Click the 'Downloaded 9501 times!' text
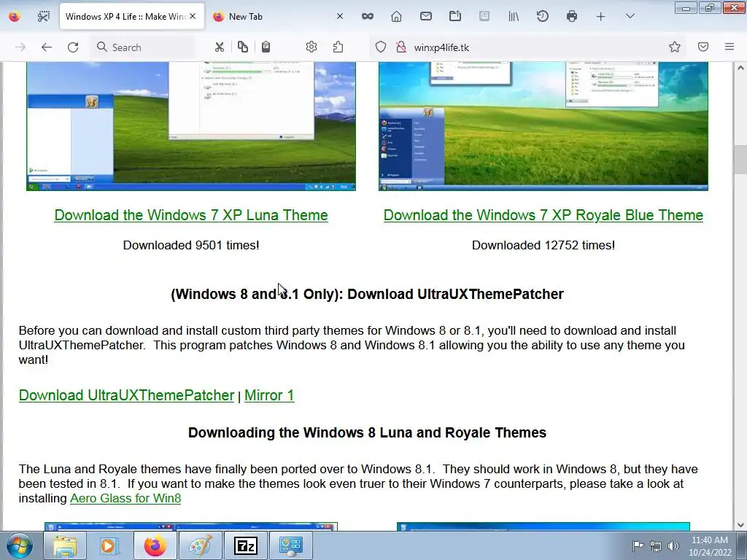The width and height of the screenshot is (747, 560). click(x=191, y=245)
